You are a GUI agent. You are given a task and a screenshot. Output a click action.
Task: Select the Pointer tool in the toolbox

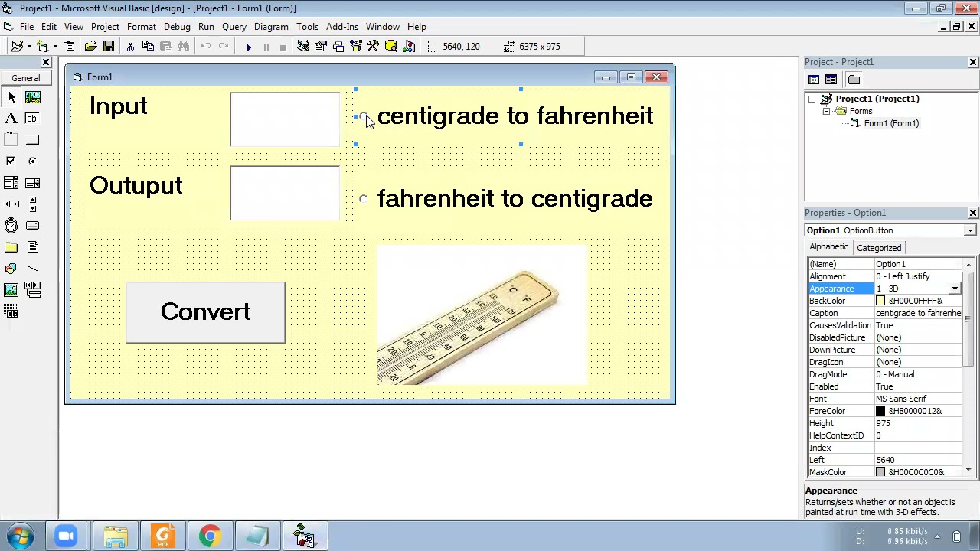[11, 97]
